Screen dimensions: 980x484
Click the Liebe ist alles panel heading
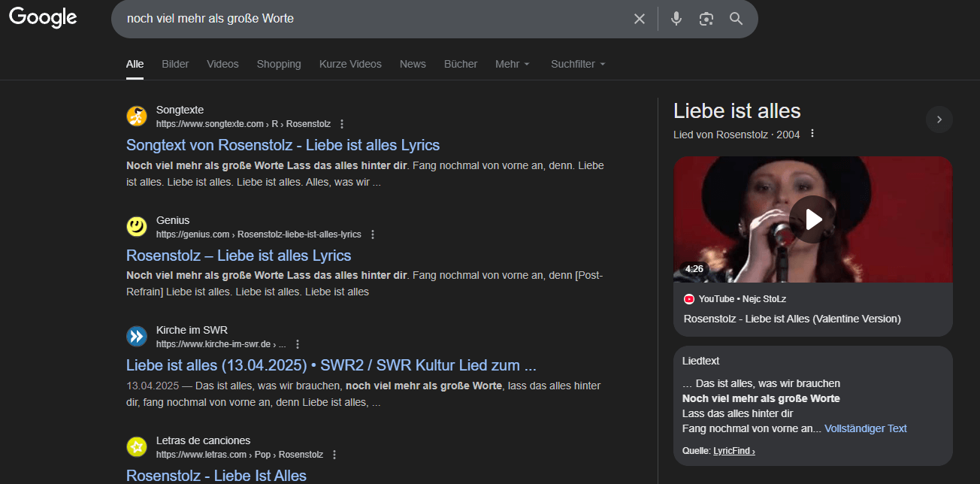tap(737, 111)
